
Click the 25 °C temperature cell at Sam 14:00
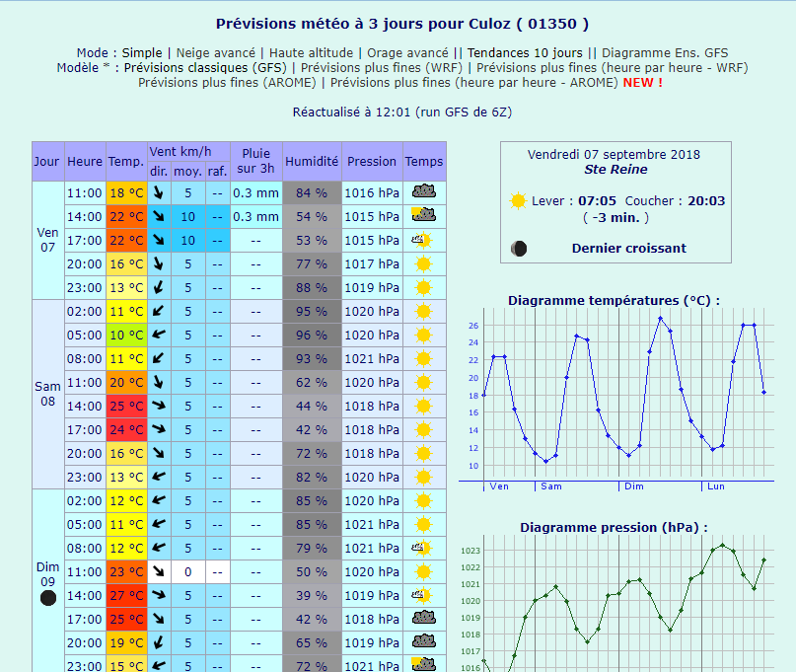(126, 407)
